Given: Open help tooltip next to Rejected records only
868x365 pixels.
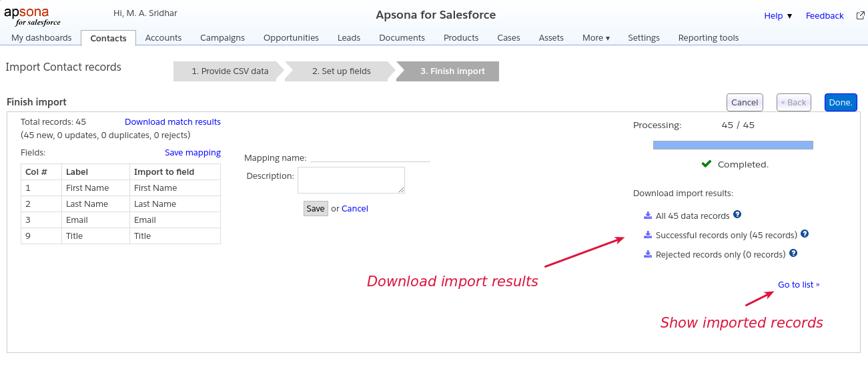Looking at the screenshot, I should [793, 254].
